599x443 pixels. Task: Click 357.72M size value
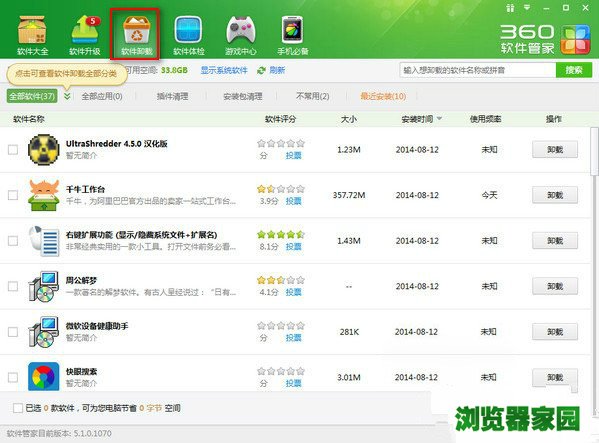349,195
